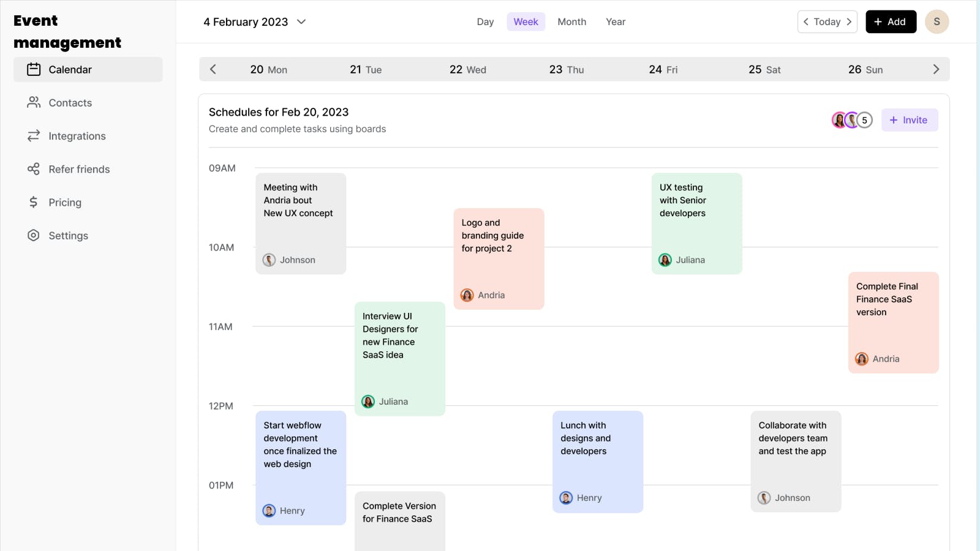The image size is (980, 551).
Task: Open the Lunch with designs and developers event
Action: point(597,459)
